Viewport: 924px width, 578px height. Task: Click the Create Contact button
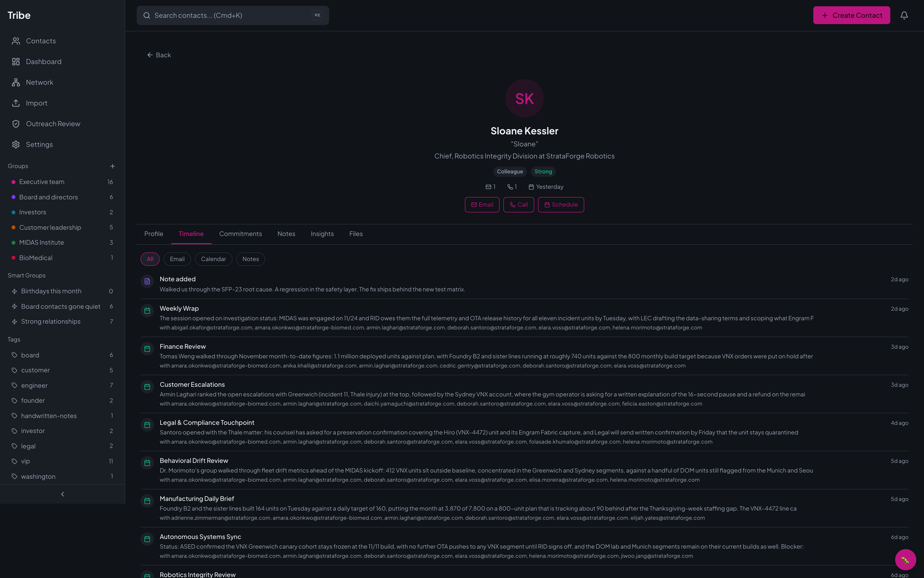pos(852,15)
